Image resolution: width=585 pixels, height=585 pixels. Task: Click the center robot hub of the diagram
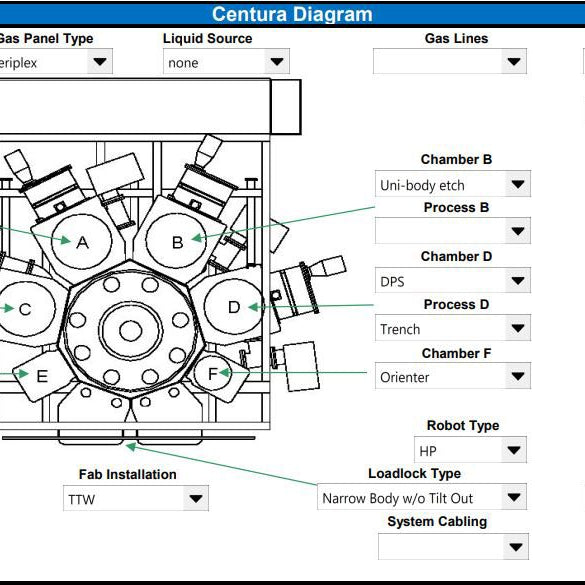click(x=131, y=331)
